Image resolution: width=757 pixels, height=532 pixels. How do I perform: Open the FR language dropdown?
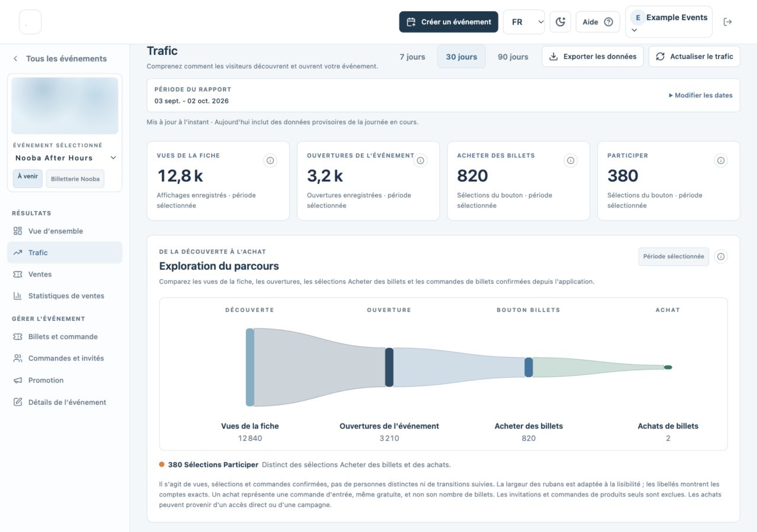point(524,22)
